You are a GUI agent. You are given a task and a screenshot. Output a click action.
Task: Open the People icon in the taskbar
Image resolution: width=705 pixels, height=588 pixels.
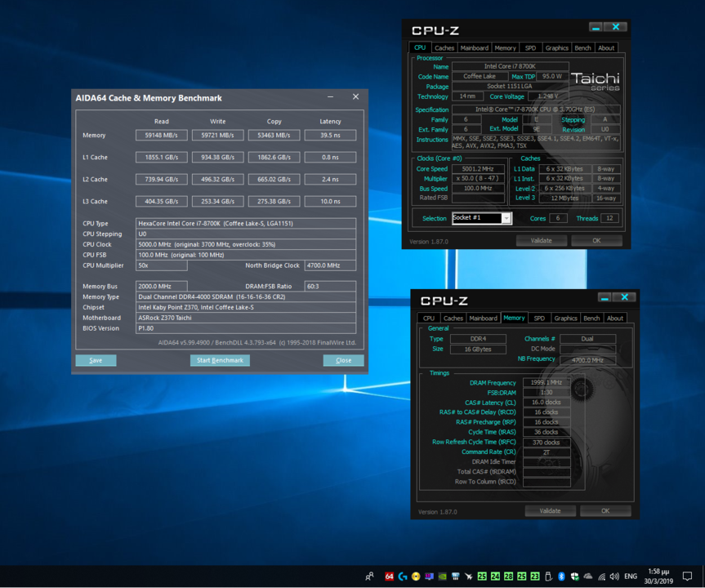[369, 577]
